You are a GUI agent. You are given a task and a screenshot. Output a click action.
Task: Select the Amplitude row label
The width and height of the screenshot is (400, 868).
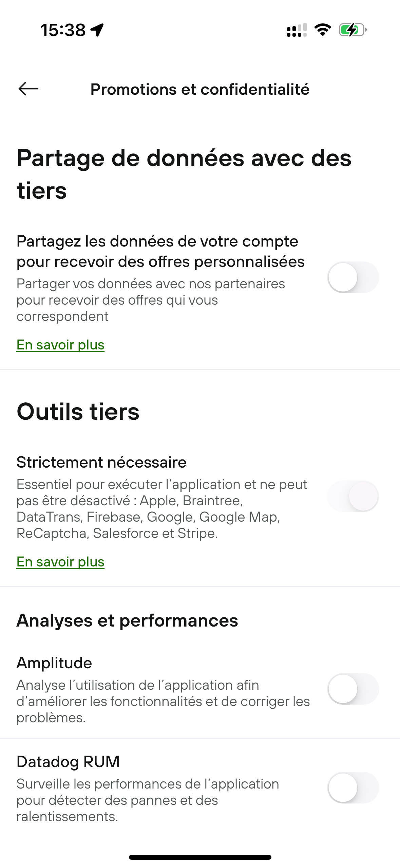[54, 663]
